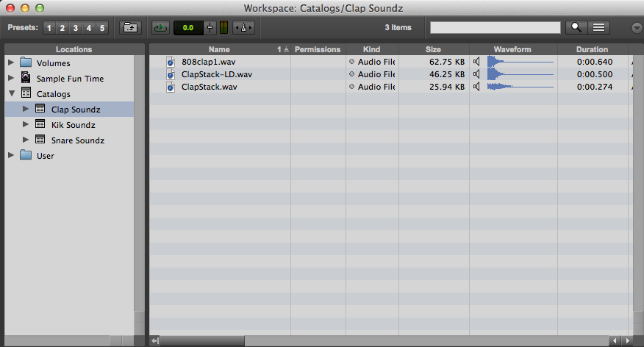Go up one folder level
This screenshot has height=347, width=644.
coord(131,27)
